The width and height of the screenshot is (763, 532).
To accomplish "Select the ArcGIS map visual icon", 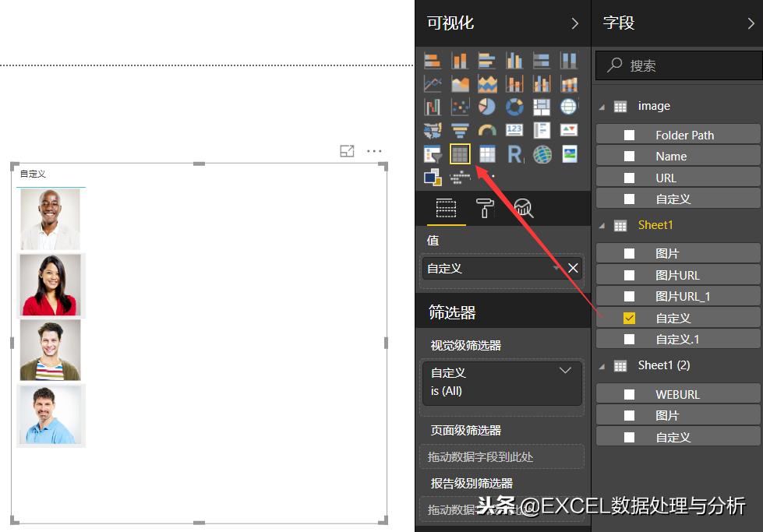I will (542, 153).
